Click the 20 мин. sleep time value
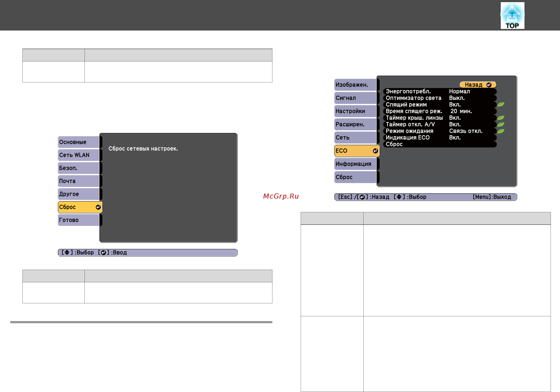 click(461, 111)
